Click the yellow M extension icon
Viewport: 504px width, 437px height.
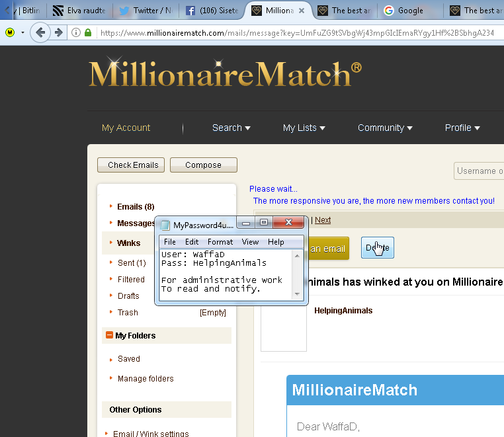pyautogui.click(x=10, y=32)
